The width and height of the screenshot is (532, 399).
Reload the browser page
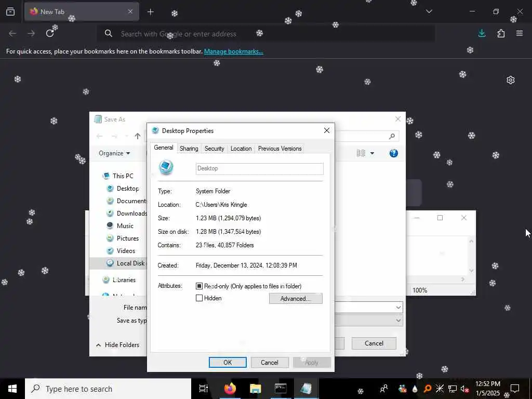tap(50, 33)
